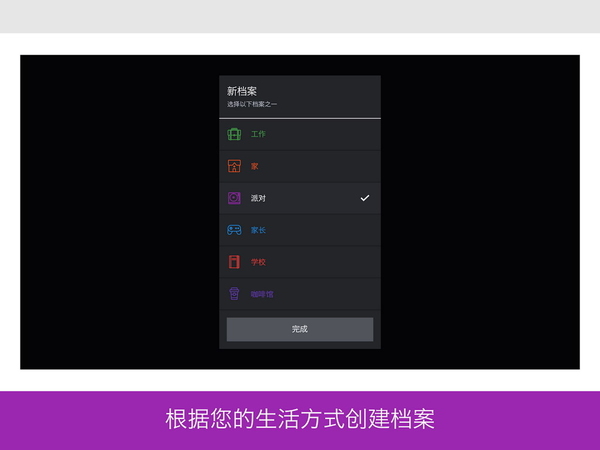Viewport: 600px width, 450px height.
Task: Toggle the checkmark on the 派对 row
Action: 365,198
